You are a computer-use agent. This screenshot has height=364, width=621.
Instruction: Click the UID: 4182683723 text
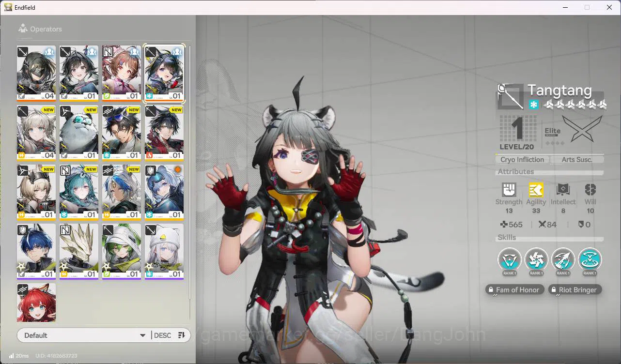(56, 356)
